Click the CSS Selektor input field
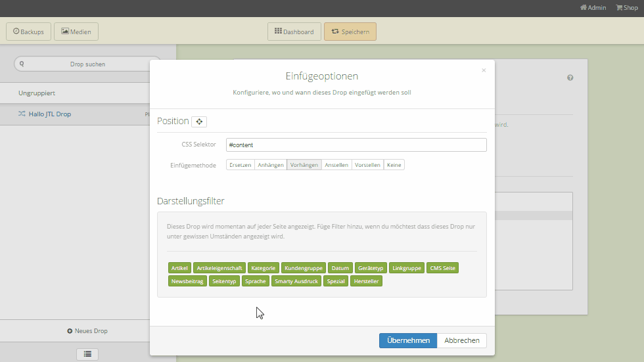 (x=356, y=145)
